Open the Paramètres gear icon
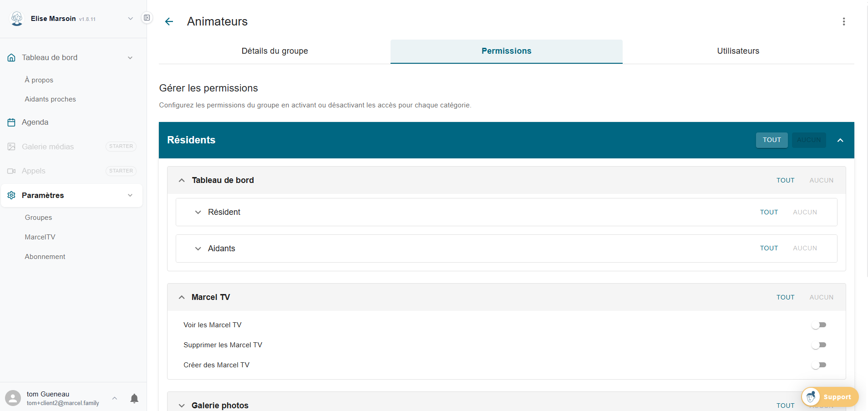This screenshot has height=411, width=868. tap(11, 195)
